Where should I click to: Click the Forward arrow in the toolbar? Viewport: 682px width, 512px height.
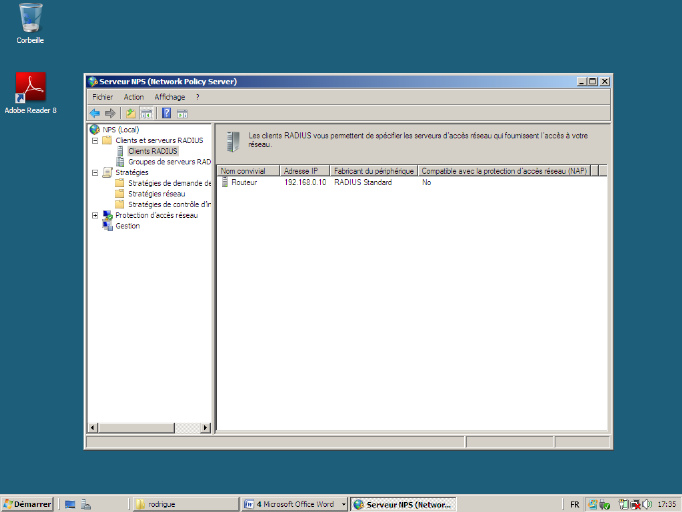110,113
